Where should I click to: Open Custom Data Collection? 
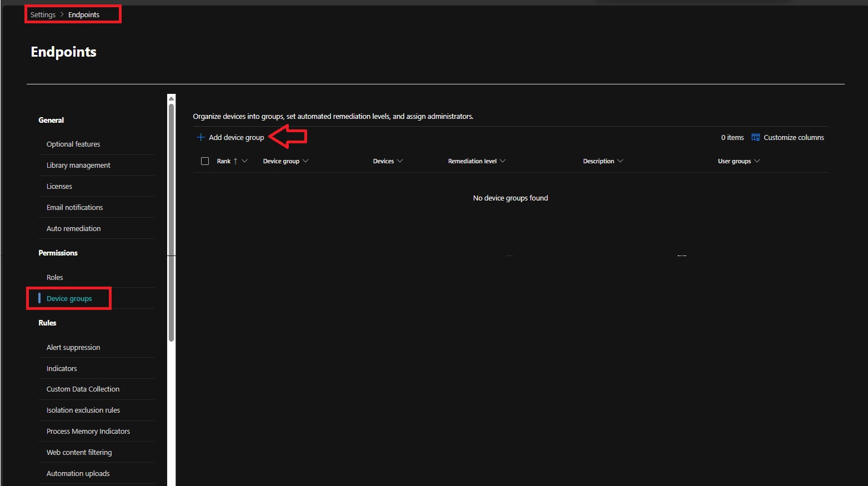pos(83,389)
